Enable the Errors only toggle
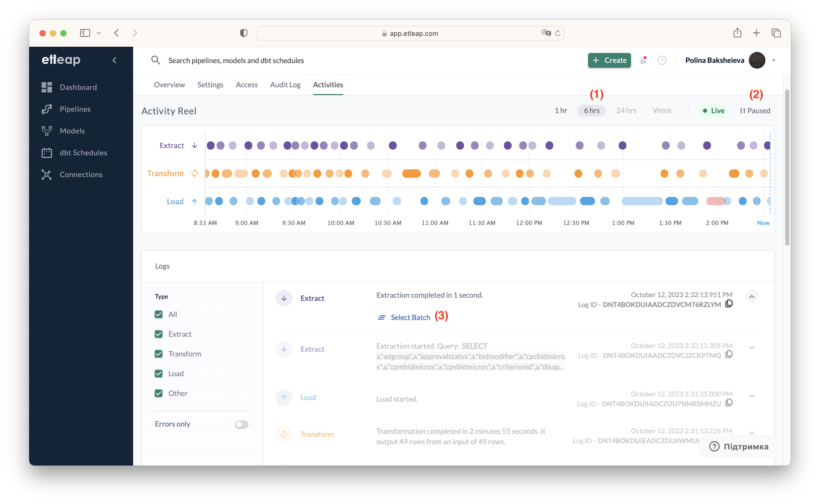The width and height of the screenshot is (820, 504). click(x=242, y=424)
